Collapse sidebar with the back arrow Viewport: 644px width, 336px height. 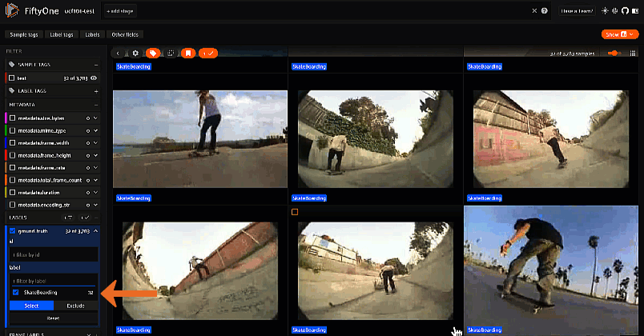(118, 54)
